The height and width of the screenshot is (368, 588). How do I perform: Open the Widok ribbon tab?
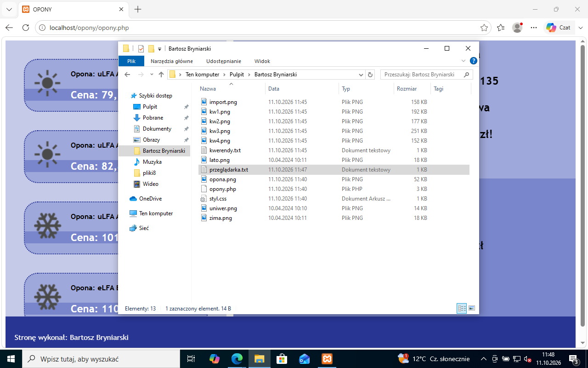pos(262,61)
